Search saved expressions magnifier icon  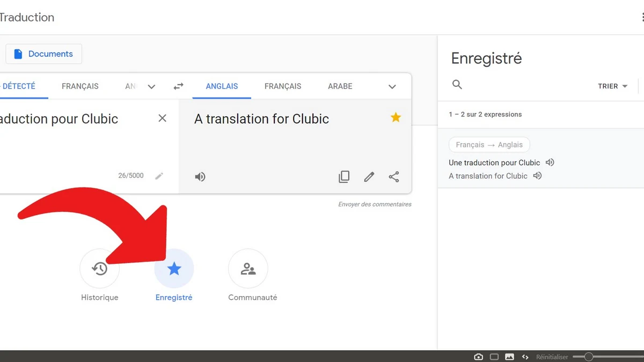457,85
